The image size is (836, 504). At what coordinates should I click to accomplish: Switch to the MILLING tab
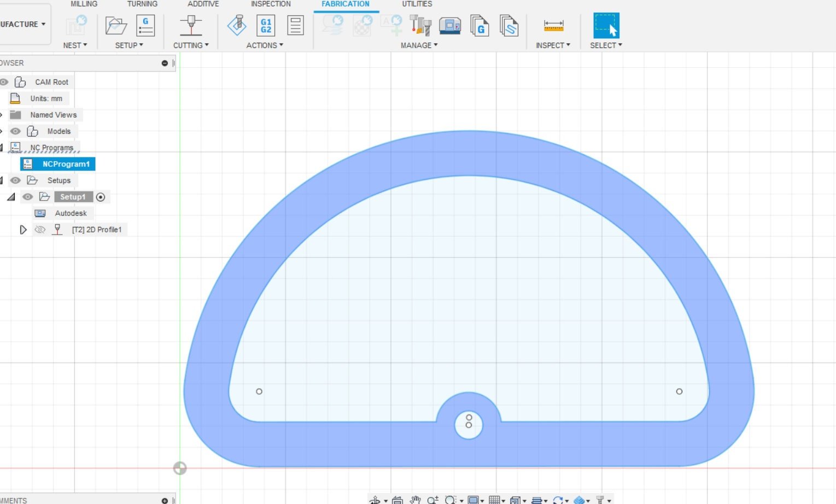[84, 4]
